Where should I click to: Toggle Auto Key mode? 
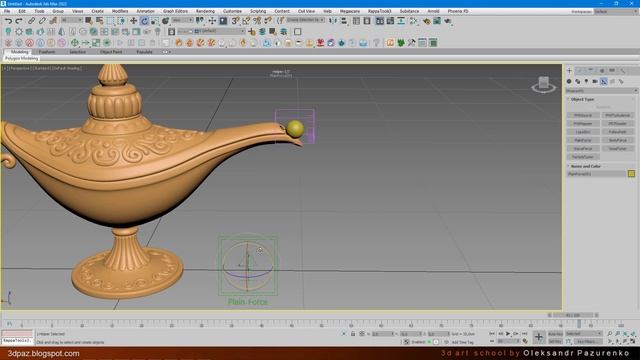coord(555,334)
